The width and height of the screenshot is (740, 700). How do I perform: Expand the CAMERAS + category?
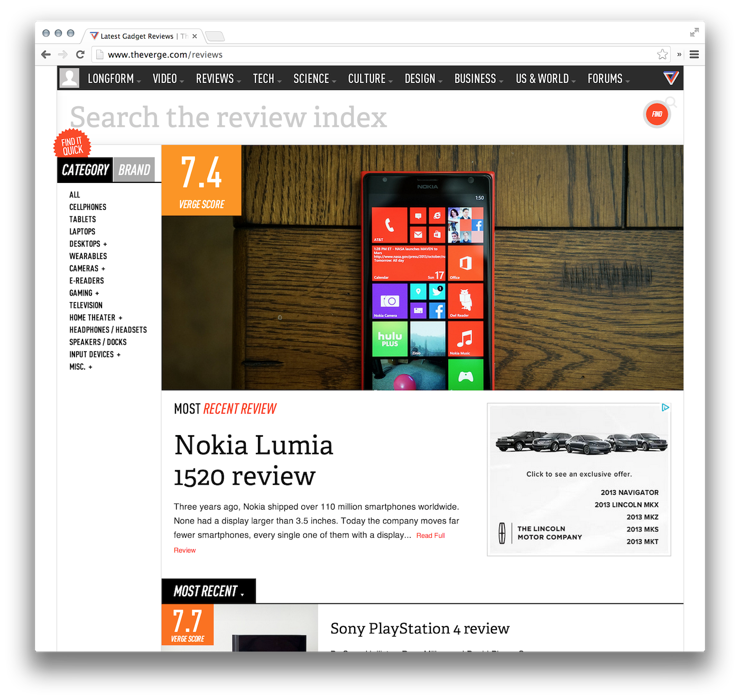[x=87, y=269]
